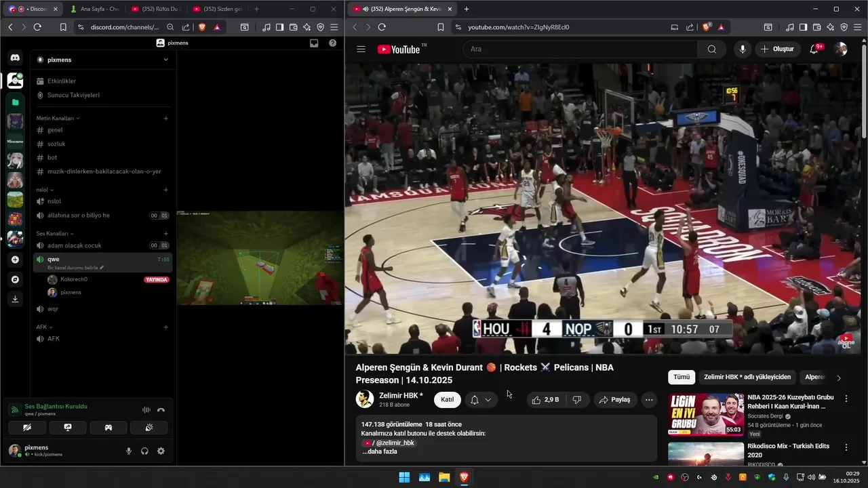Open YouTube notifications bell
The height and width of the screenshot is (488, 868).
(814, 49)
